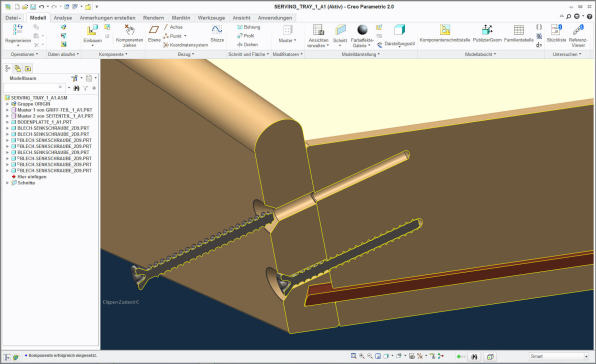Click the Profil extrude tool
This screenshot has width=596, height=364.
point(246,36)
